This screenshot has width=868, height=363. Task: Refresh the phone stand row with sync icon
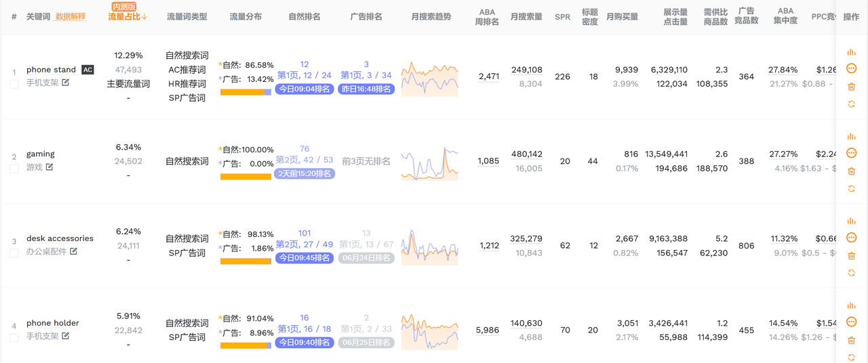pyautogui.click(x=851, y=104)
